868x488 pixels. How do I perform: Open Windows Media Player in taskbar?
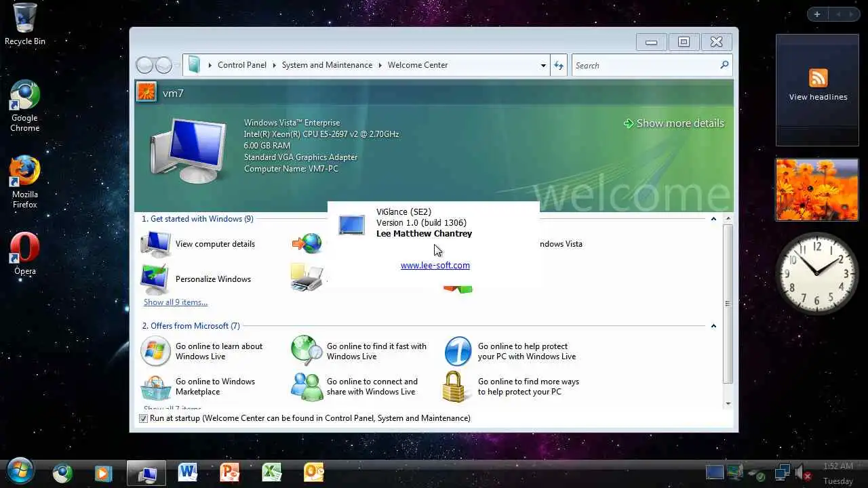(x=103, y=472)
